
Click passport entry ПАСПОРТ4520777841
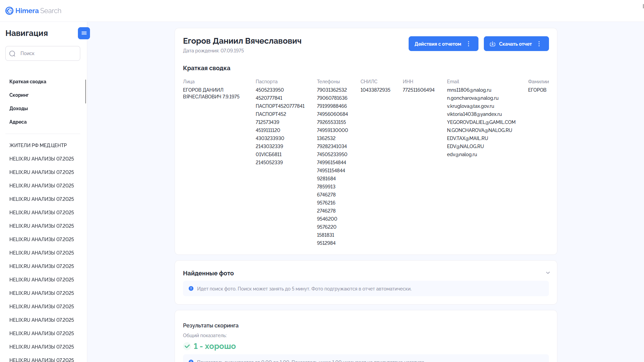(280, 106)
